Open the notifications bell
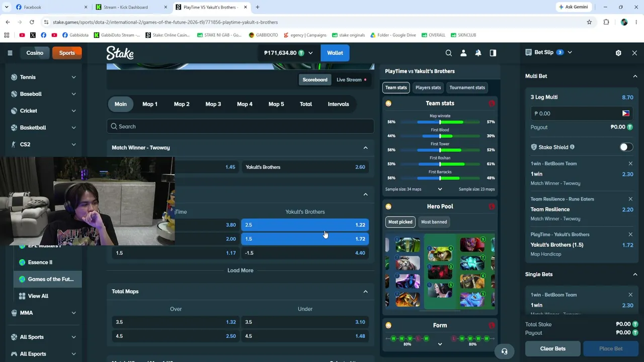Screen dimensions: 644x362 click(x=478, y=53)
